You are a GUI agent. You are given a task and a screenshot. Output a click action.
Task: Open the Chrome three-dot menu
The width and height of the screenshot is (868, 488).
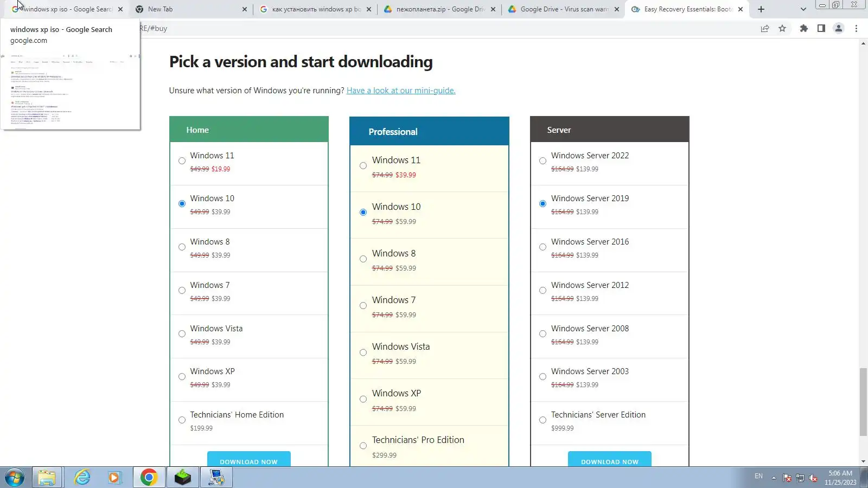857,29
